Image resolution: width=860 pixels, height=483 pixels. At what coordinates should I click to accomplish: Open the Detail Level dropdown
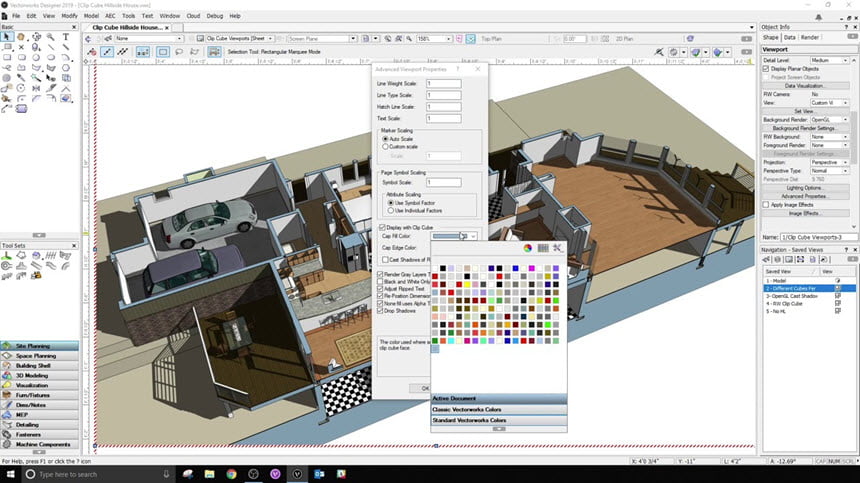click(830, 60)
